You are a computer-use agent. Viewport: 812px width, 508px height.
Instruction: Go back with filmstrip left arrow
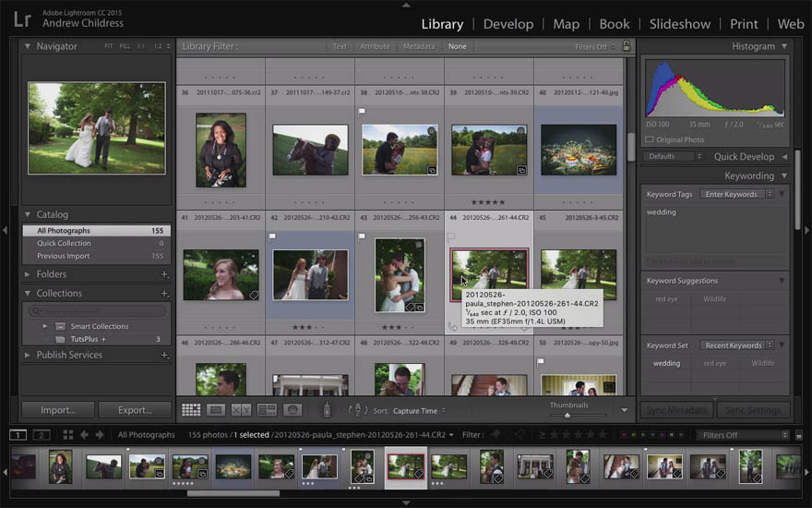pyautogui.click(x=84, y=435)
